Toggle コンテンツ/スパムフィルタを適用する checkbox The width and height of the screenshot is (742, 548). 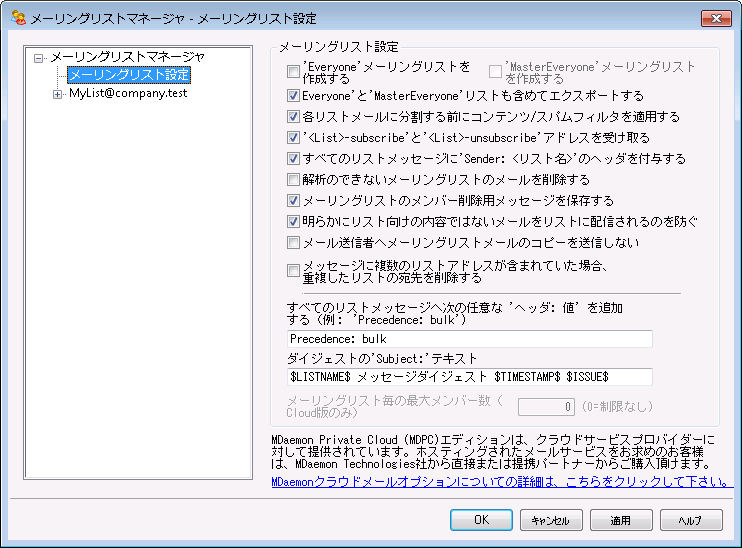click(x=293, y=118)
